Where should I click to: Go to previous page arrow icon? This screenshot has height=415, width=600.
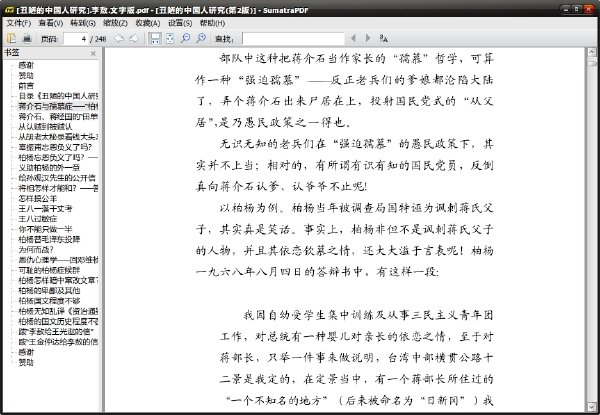coord(119,38)
